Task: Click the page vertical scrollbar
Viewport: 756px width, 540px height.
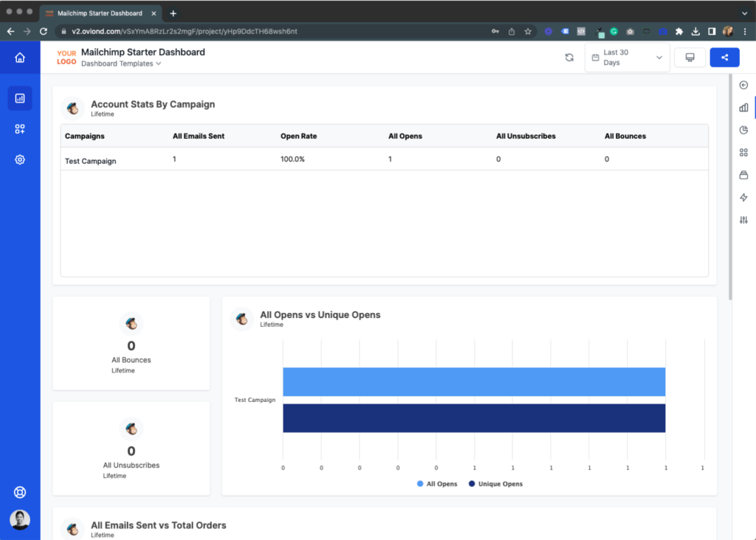Action: pos(730,187)
